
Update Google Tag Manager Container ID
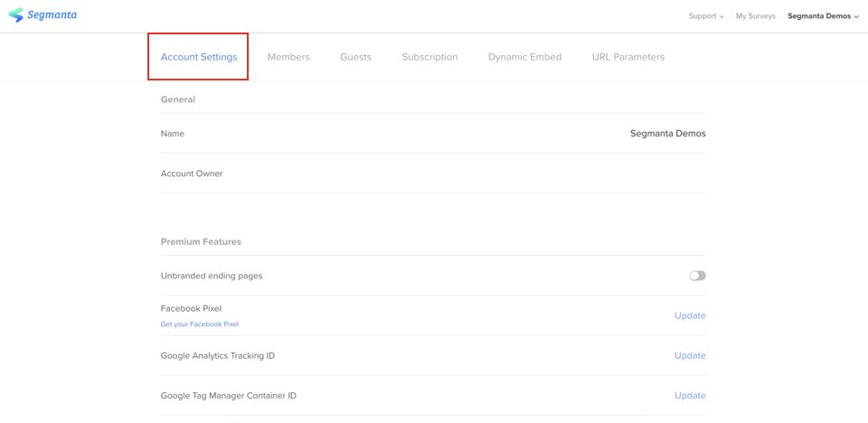click(x=690, y=395)
